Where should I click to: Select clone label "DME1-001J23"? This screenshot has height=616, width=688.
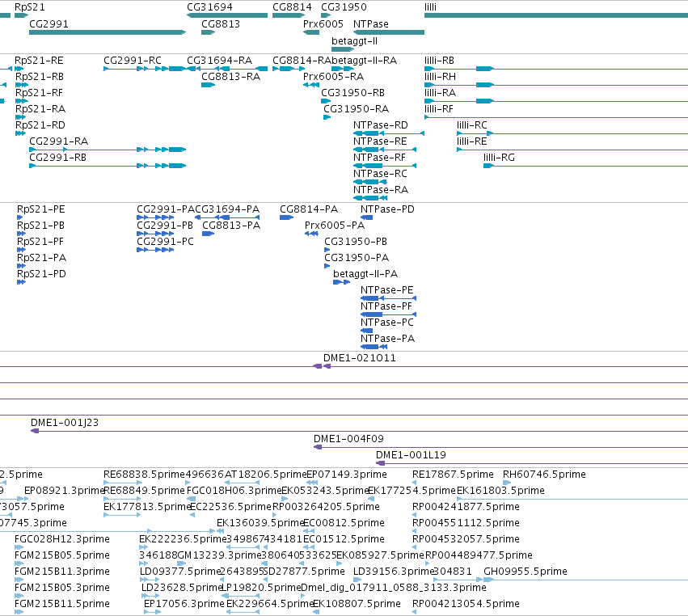65,423
